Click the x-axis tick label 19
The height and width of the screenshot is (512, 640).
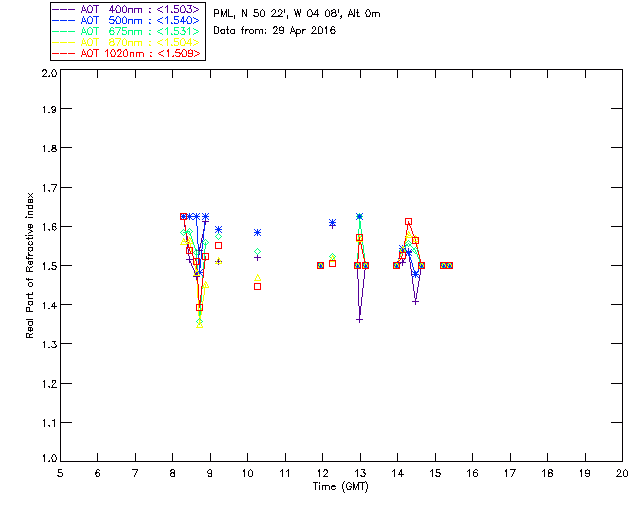pyautogui.click(x=585, y=474)
